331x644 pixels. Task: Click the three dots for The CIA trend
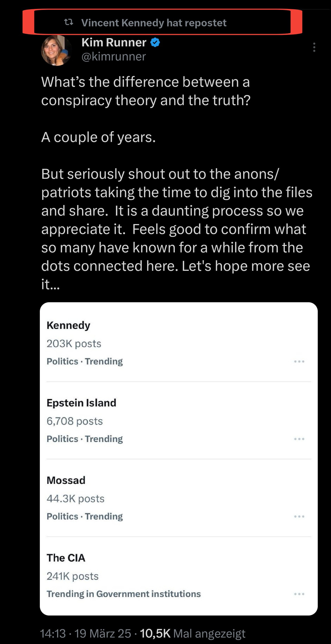coord(299,594)
